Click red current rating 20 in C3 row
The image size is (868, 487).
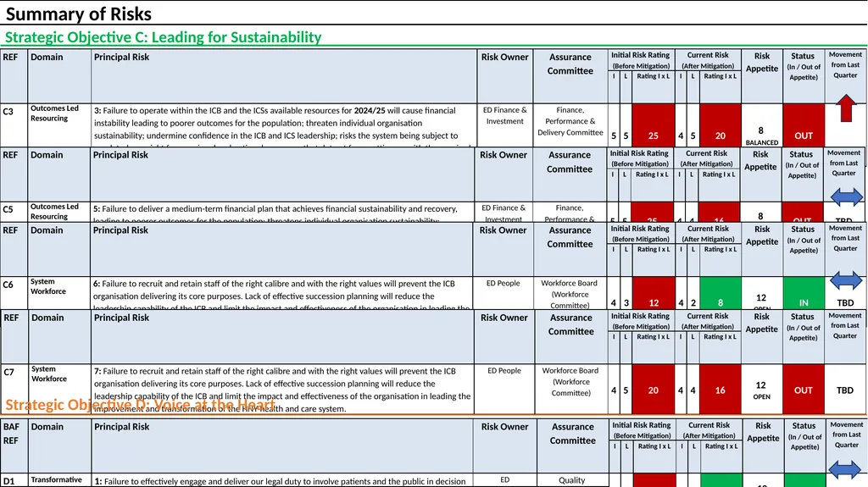(x=721, y=125)
